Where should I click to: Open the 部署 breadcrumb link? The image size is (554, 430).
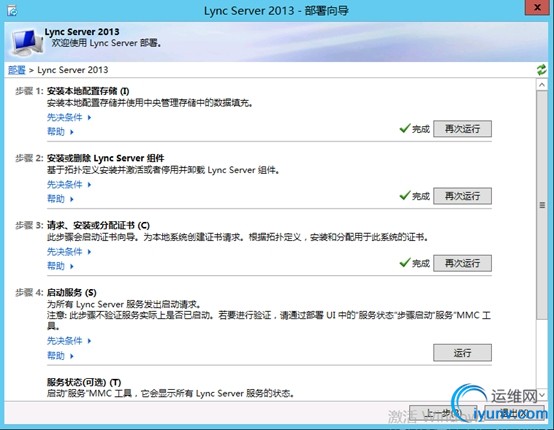[x=17, y=70]
